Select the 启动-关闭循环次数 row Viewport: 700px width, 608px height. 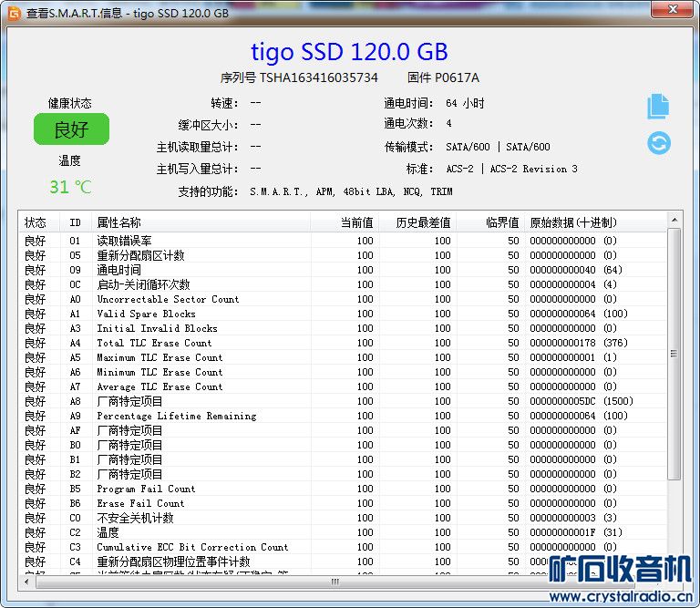(343, 284)
